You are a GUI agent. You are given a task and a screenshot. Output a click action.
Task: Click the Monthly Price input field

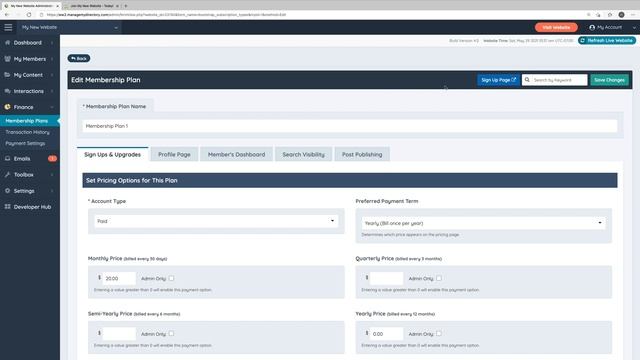(119, 278)
